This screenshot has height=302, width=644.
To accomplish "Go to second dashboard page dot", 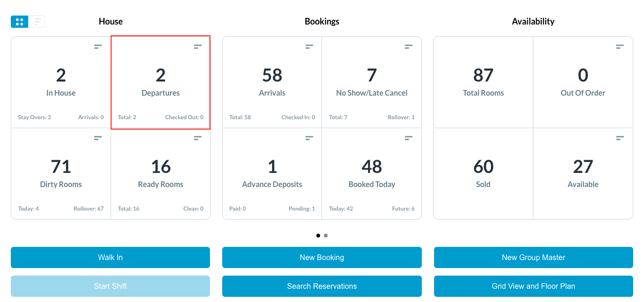I will click(x=326, y=236).
